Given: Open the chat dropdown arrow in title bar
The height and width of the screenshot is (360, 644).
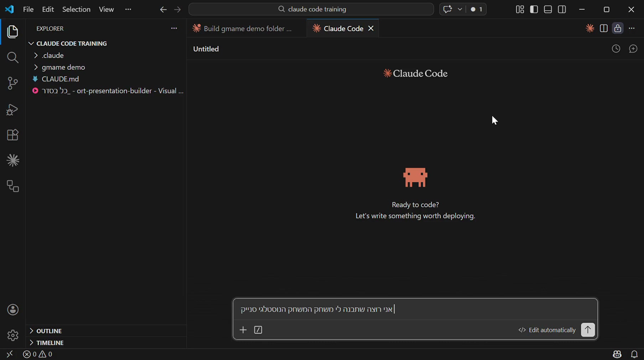Looking at the screenshot, I should pyautogui.click(x=460, y=9).
